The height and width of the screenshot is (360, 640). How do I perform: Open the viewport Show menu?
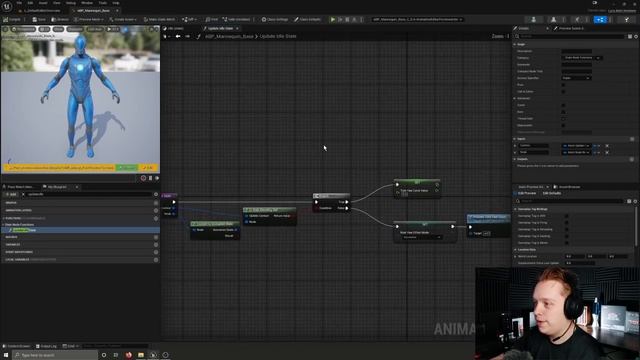click(x=58, y=29)
